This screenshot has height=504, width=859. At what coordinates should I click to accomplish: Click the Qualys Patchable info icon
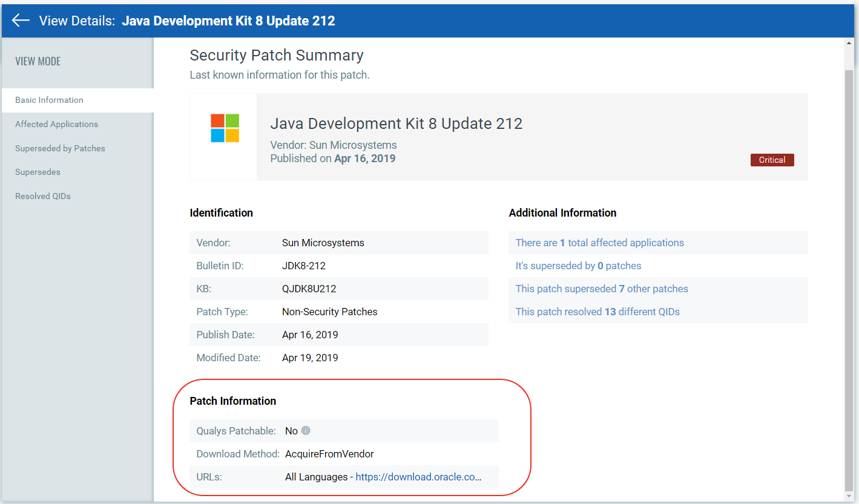306,431
